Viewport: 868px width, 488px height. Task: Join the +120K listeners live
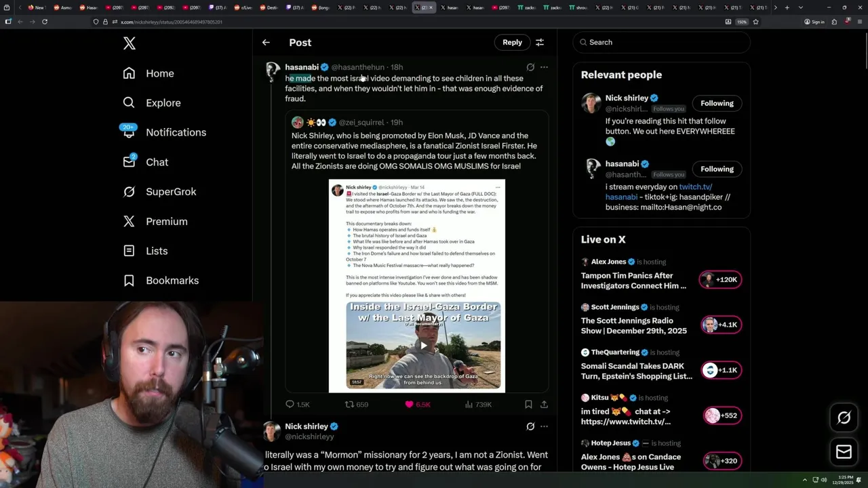coord(720,279)
